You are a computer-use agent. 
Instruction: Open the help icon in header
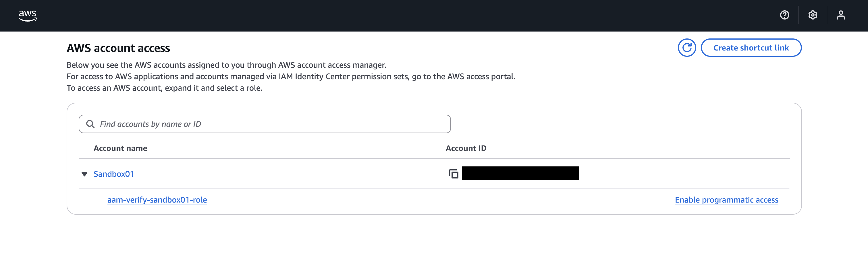tap(784, 15)
